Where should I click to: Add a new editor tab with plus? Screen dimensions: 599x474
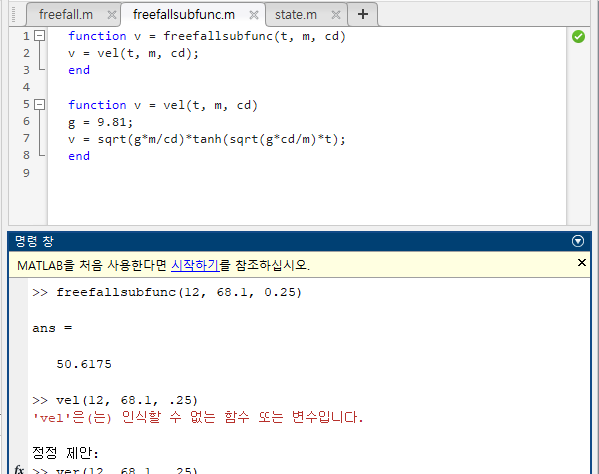363,15
